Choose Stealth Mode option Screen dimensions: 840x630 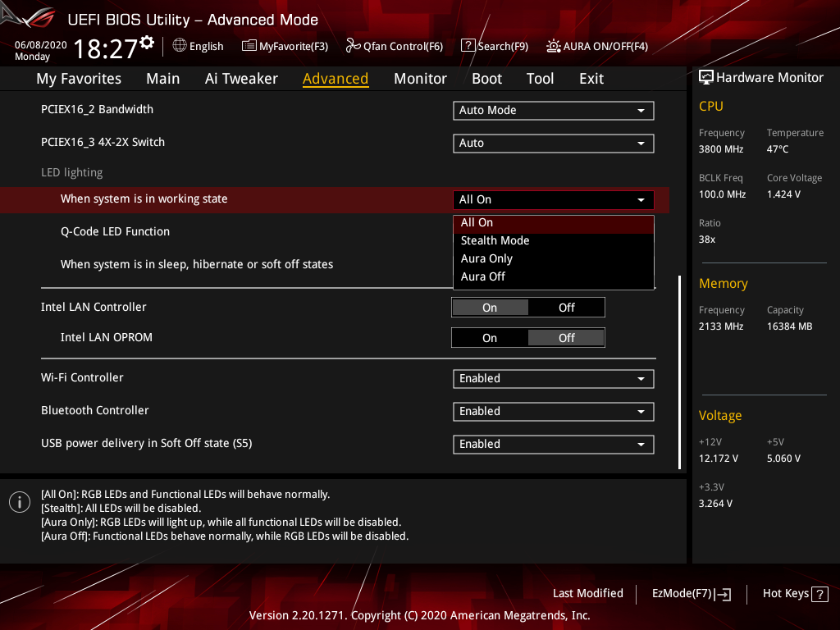tap(554, 240)
